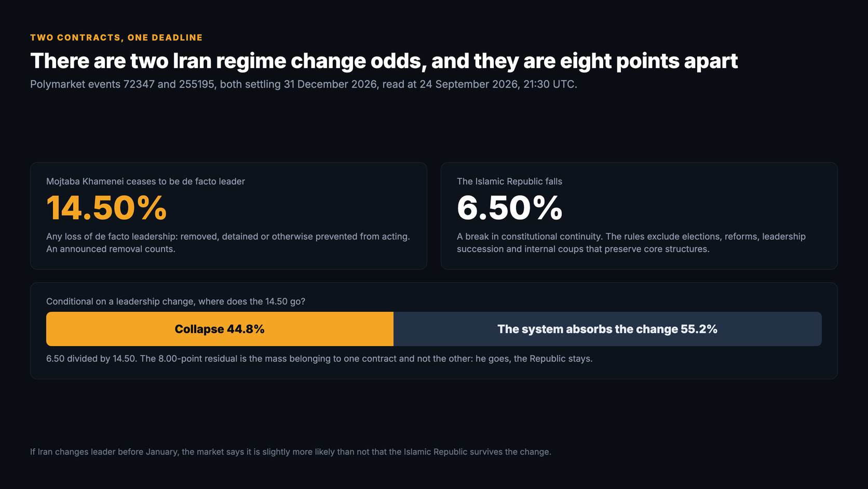Click the 14.50% orange probability figure
Screen dimensions: 868x489
pyautogui.click(x=106, y=208)
